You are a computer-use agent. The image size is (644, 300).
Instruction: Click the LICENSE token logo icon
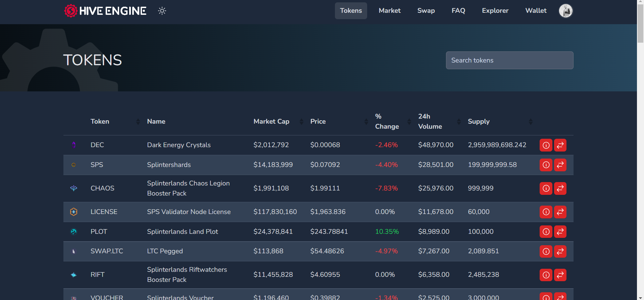point(73,212)
